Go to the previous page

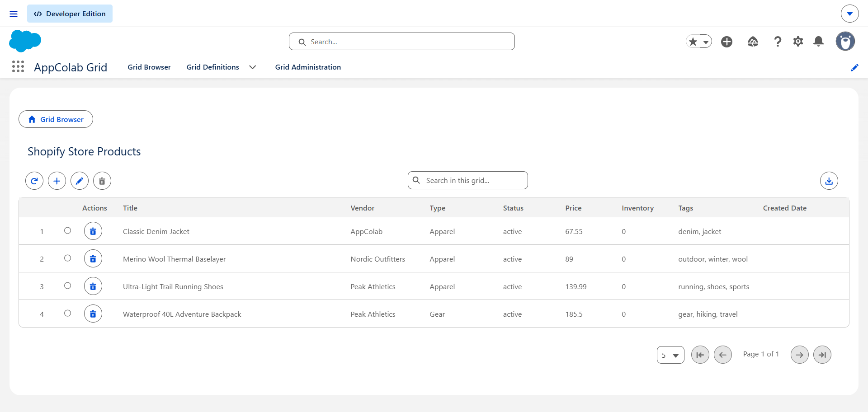723,355
